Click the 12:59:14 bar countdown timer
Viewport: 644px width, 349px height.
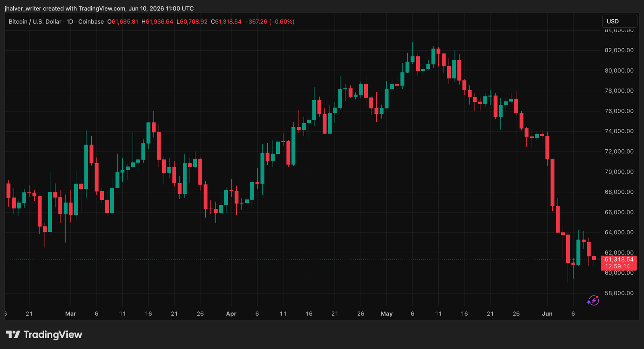pyautogui.click(x=618, y=266)
